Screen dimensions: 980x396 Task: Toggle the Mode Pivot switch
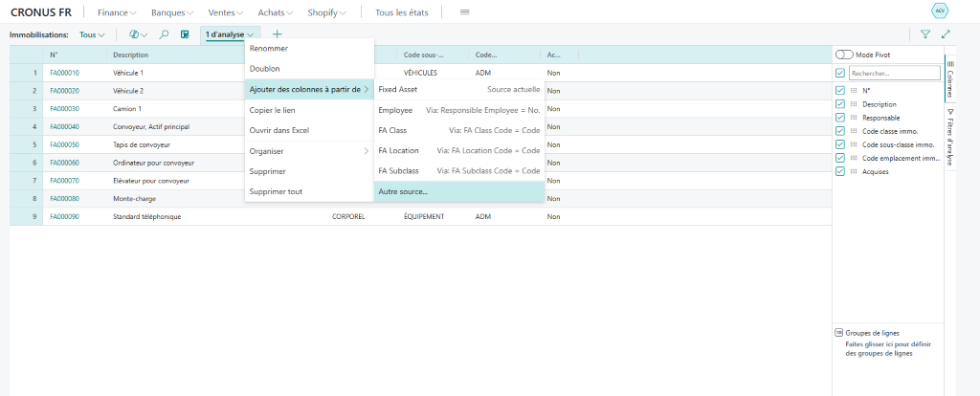(844, 55)
